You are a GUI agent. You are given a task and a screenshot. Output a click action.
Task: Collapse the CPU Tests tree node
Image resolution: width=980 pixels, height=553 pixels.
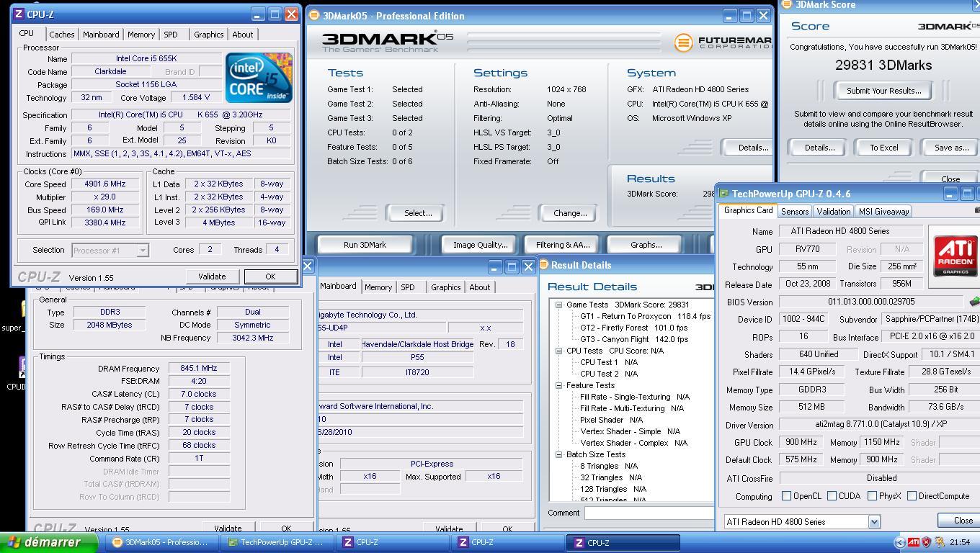click(558, 351)
